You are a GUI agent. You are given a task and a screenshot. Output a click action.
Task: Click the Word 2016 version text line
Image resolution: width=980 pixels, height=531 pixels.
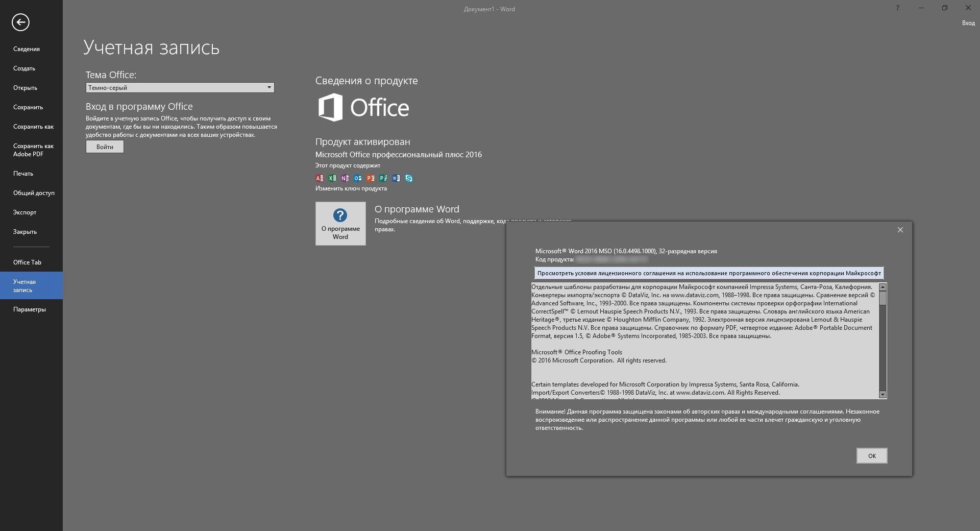(626, 251)
